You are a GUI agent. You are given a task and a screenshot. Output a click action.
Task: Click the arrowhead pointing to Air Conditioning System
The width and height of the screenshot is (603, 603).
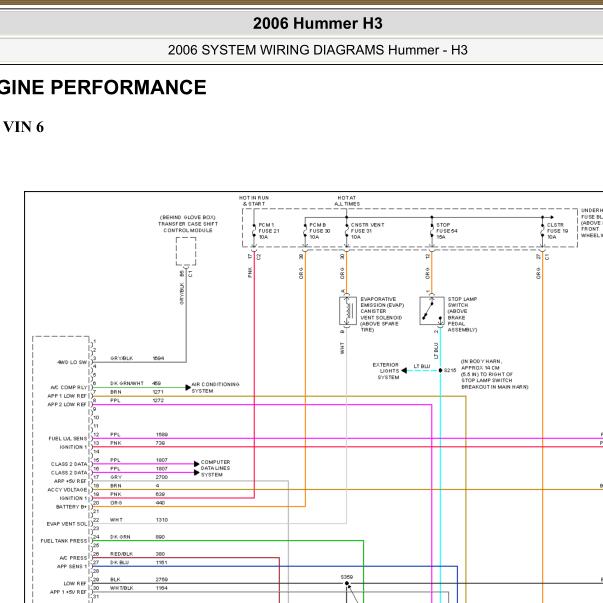[x=188, y=387]
